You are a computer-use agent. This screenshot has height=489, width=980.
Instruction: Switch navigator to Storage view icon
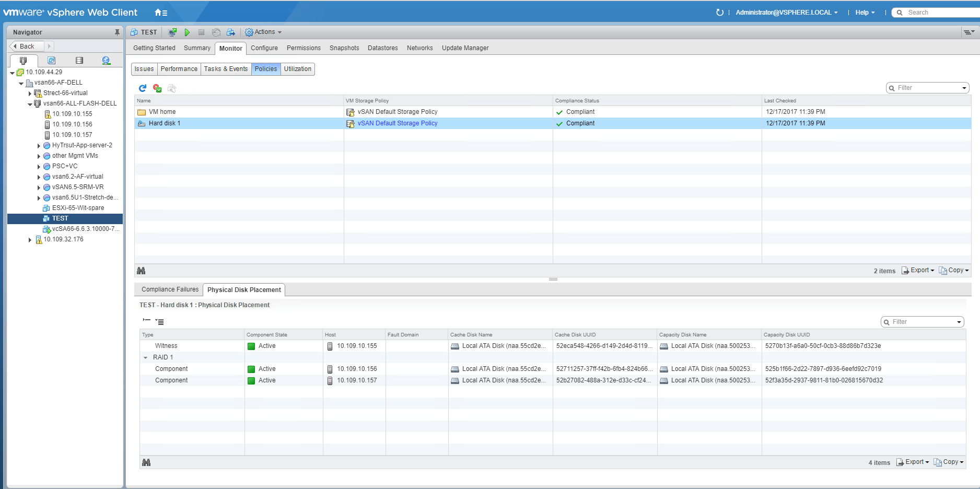(x=79, y=61)
